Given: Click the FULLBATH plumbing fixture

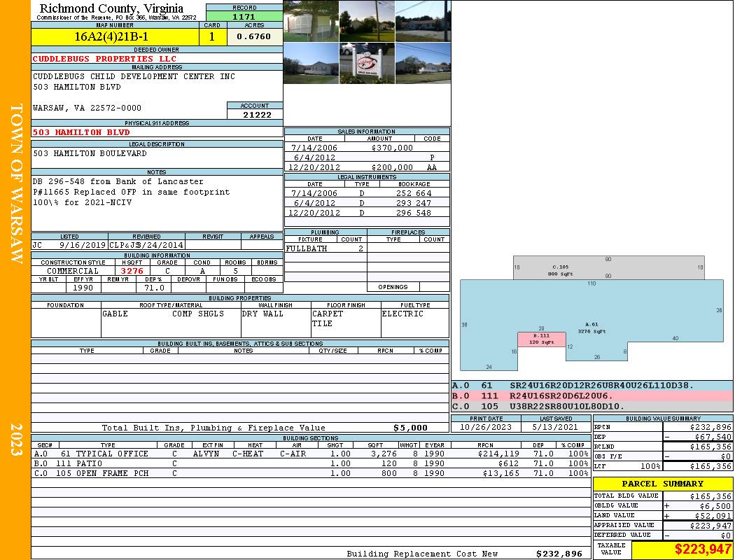Looking at the screenshot, I should tap(307, 248).
